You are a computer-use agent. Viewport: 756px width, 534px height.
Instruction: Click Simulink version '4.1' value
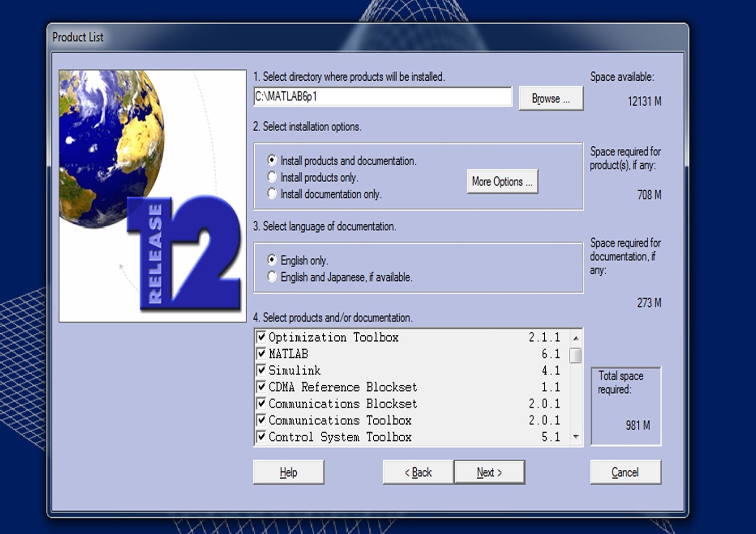[x=551, y=370]
